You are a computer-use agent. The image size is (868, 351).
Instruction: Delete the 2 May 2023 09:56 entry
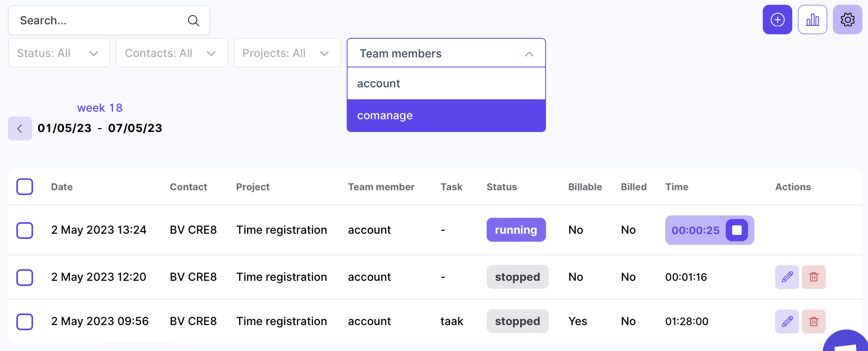point(813,321)
